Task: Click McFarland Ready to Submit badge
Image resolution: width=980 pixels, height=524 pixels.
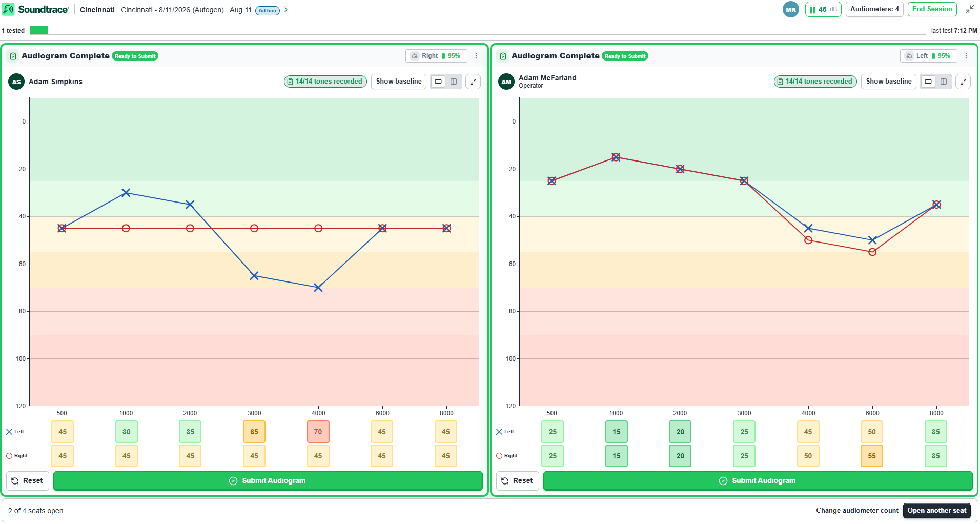Action: (x=625, y=56)
